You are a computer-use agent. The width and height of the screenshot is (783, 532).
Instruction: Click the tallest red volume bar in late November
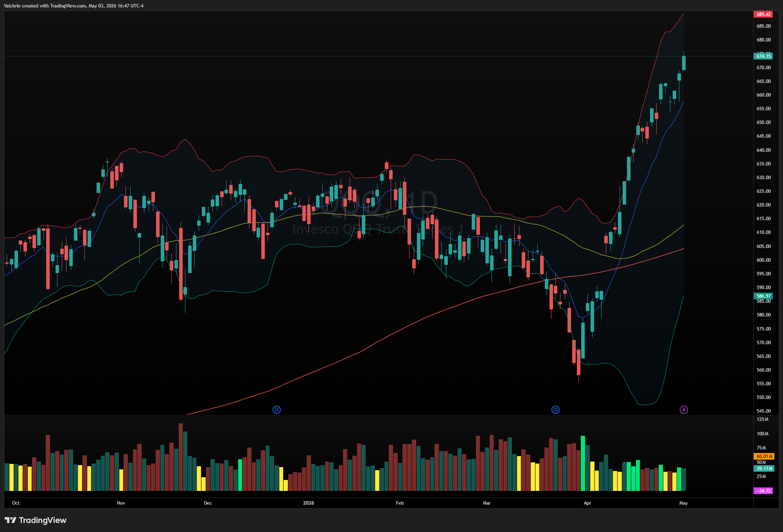(x=180, y=457)
